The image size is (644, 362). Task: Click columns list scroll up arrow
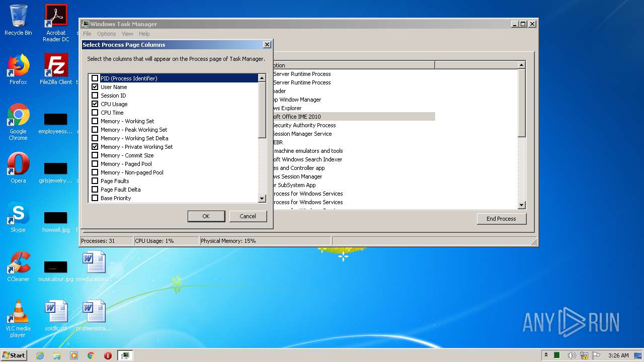tap(262, 78)
